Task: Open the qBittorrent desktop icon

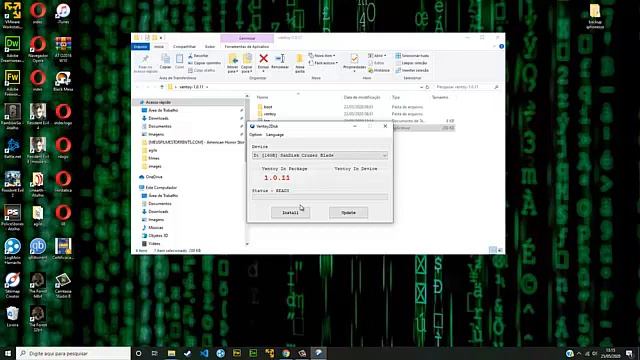Action: [38, 249]
